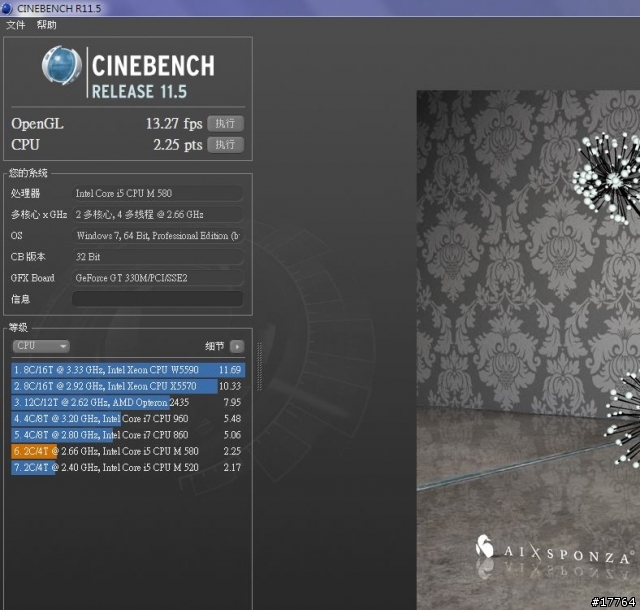
Task: Select highlighted row Intel Core i5 CPU M 580
Action: 128,452
